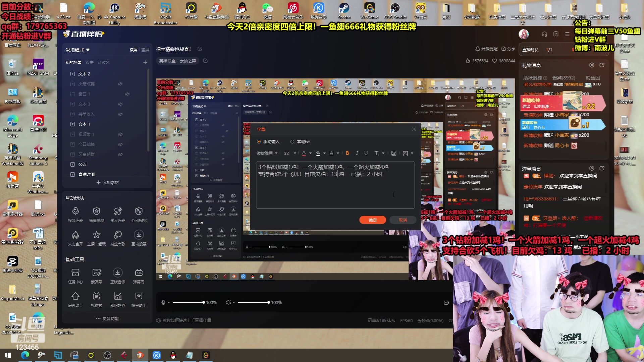Open the 任务中心 task center

75,276
